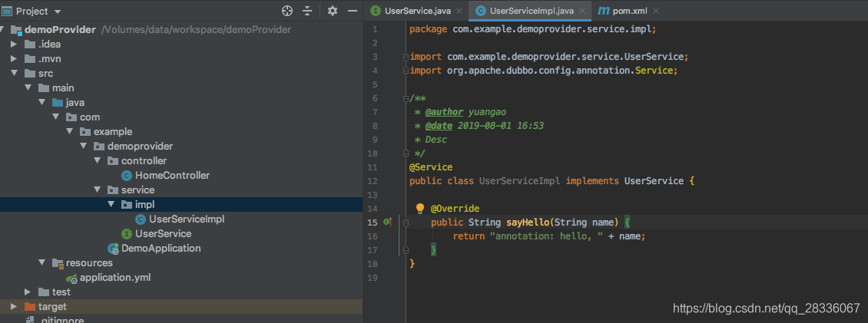Click the impl package icon
This screenshot has width=868, height=323.
pos(126,205)
